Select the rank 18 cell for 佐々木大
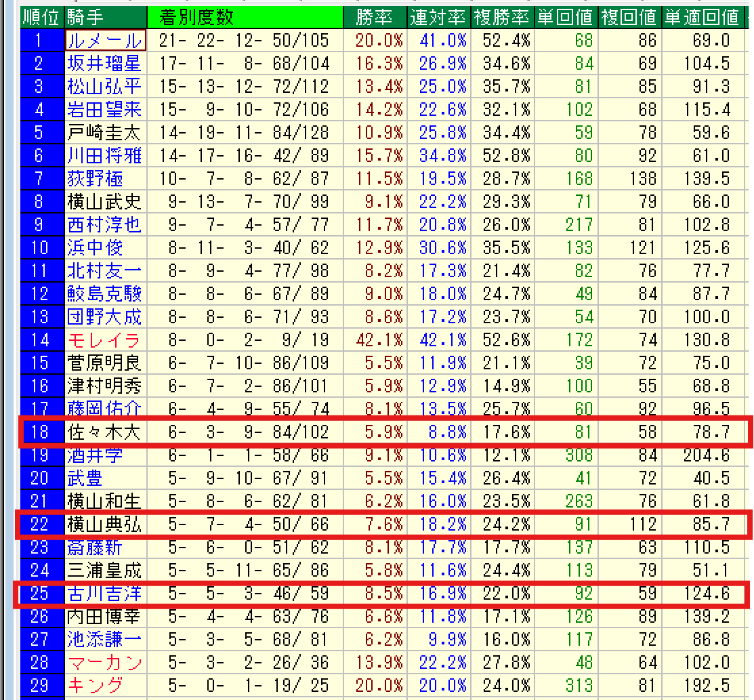Image resolution: width=754 pixels, height=700 pixels. click(x=40, y=432)
